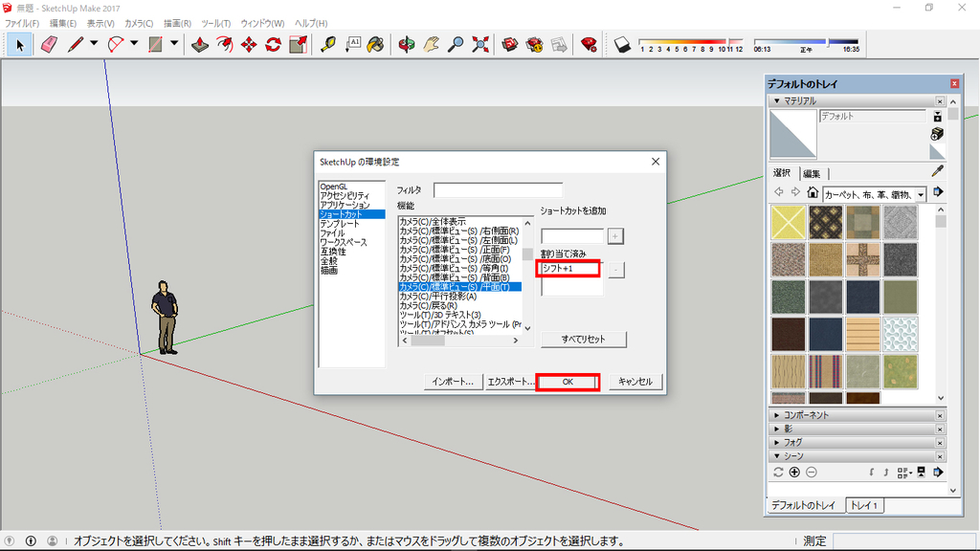Activate the Zoom magnifier tool

click(x=457, y=44)
